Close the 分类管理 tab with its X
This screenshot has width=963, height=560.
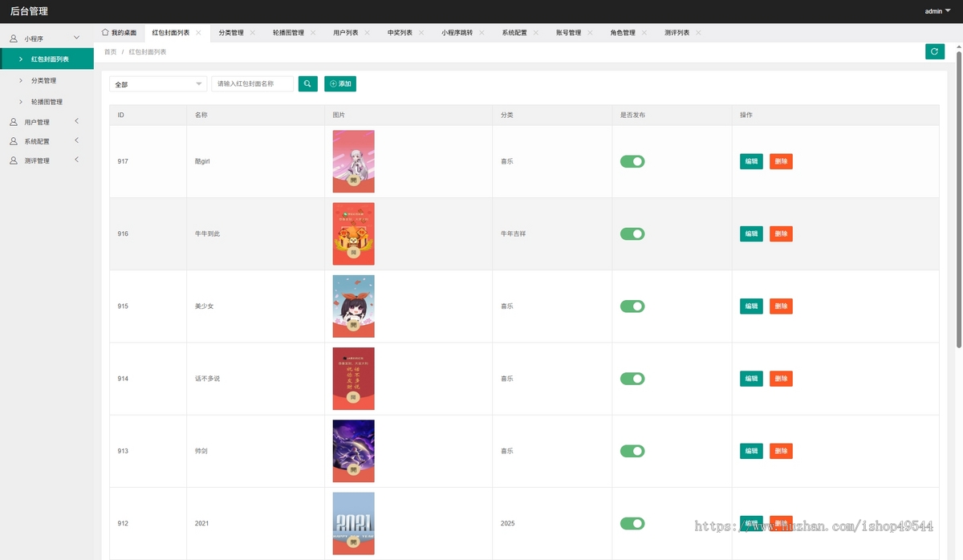252,33
